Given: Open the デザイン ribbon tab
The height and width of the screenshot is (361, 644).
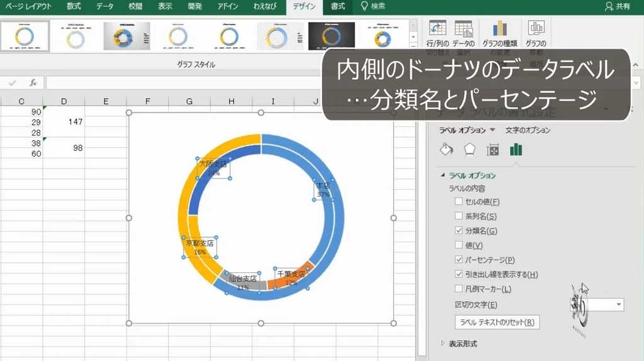Looking at the screenshot, I should (x=304, y=6).
